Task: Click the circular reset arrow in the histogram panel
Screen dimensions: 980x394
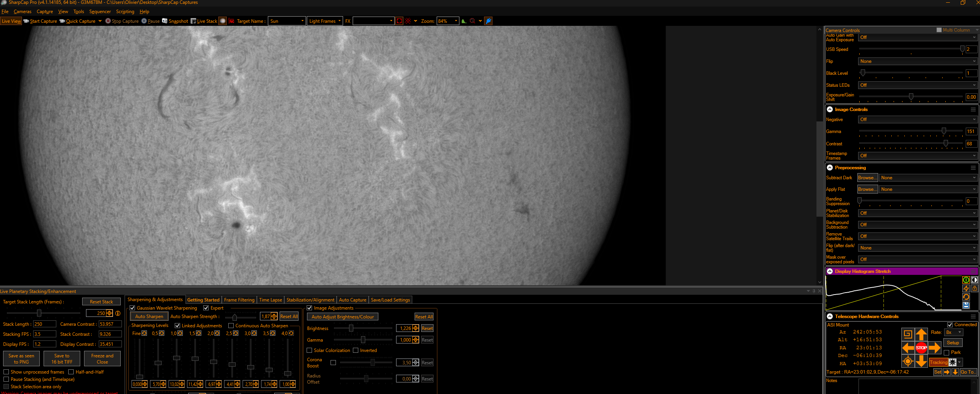Action: (966, 297)
